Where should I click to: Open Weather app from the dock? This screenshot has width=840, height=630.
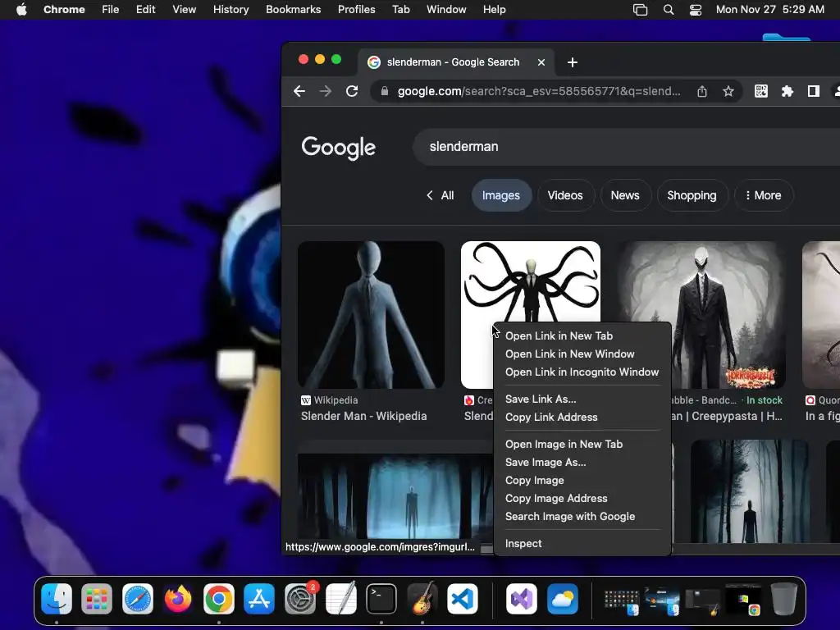[x=563, y=598]
